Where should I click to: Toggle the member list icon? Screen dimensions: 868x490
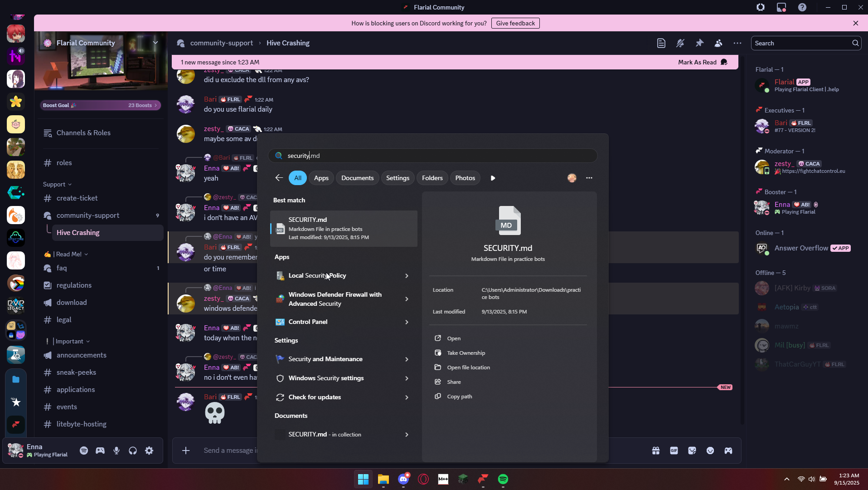(x=718, y=43)
